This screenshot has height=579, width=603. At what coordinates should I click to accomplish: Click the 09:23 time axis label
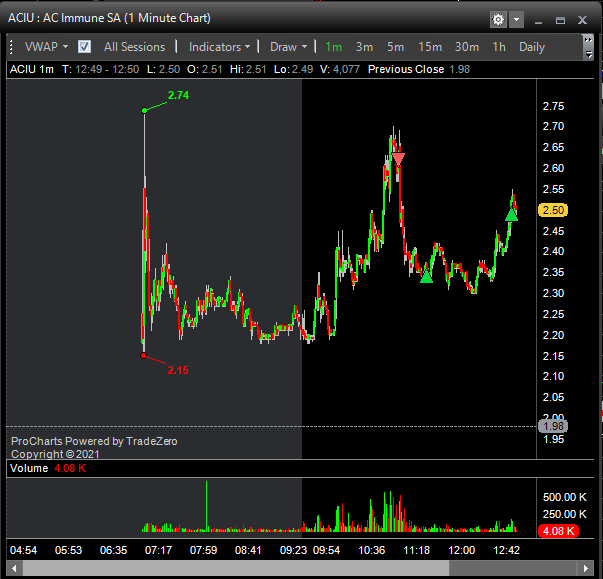(x=293, y=550)
